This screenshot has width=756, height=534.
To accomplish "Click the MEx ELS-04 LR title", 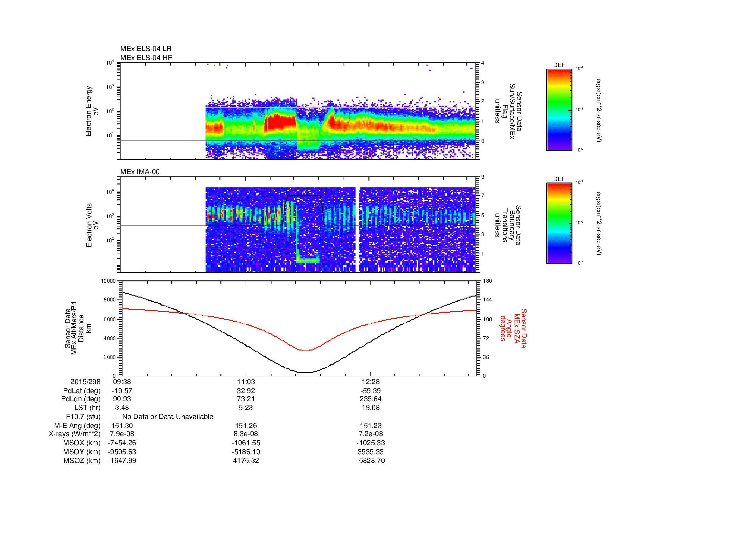I will [x=146, y=49].
